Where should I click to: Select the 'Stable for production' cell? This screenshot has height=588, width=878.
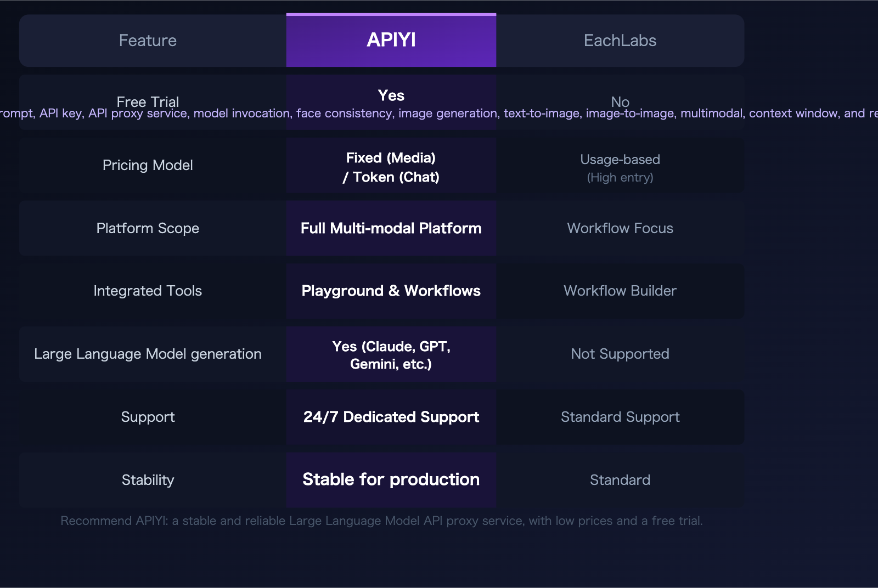point(391,479)
